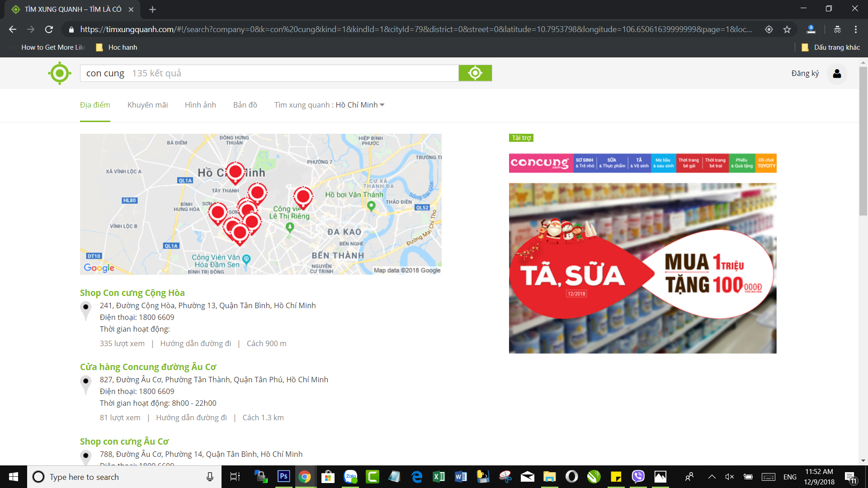The height and width of the screenshot is (488, 868).
Task: Select the Mẹ bầu & sau sinh banner tab
Action: pos(663,163)
